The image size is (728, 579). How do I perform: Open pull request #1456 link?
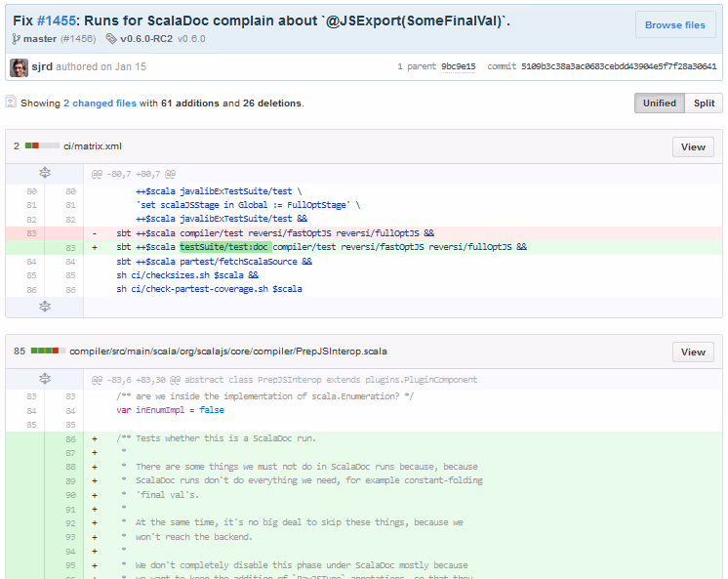(78, 39)
